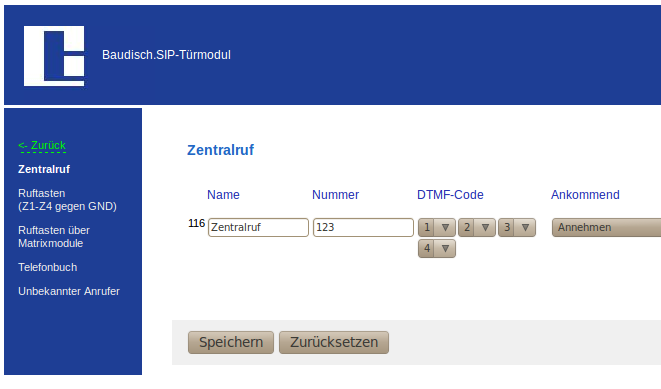661x389 pixels.
Task: Open the DTMF-Code dropdown showing 1
Action: 437,228
